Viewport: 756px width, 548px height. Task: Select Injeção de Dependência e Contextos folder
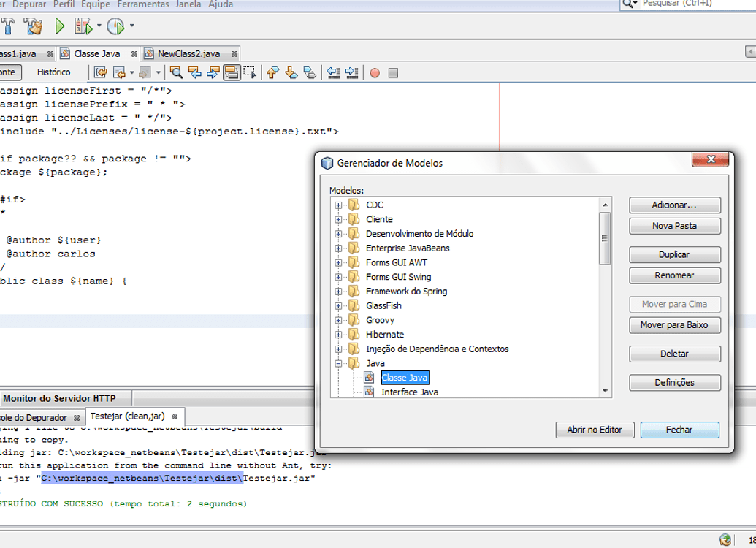point(437,349)
